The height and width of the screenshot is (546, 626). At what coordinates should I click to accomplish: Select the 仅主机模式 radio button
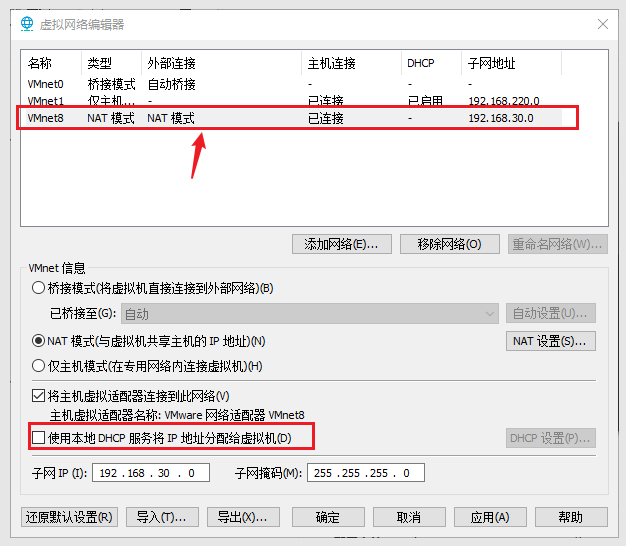[38, 366]
